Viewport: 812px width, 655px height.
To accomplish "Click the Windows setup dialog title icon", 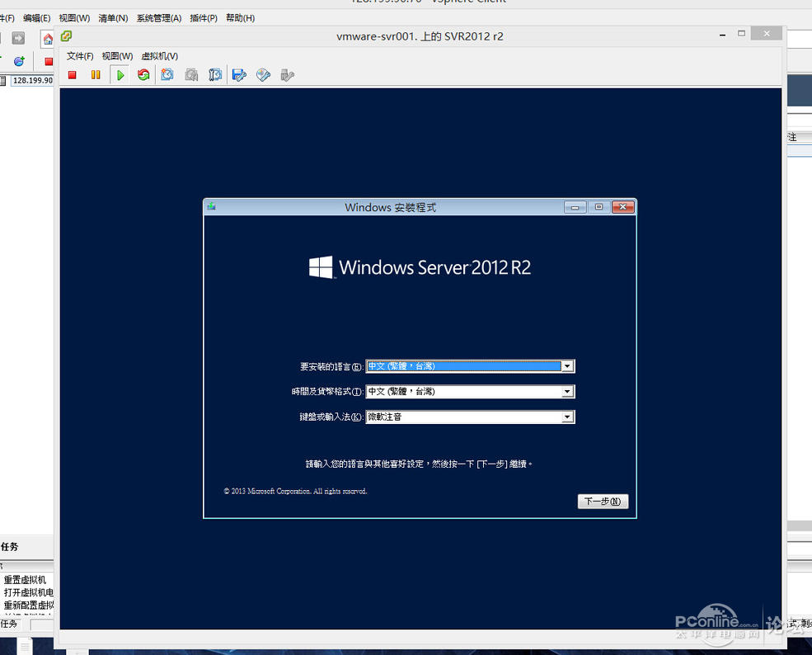I will point(212,207).
